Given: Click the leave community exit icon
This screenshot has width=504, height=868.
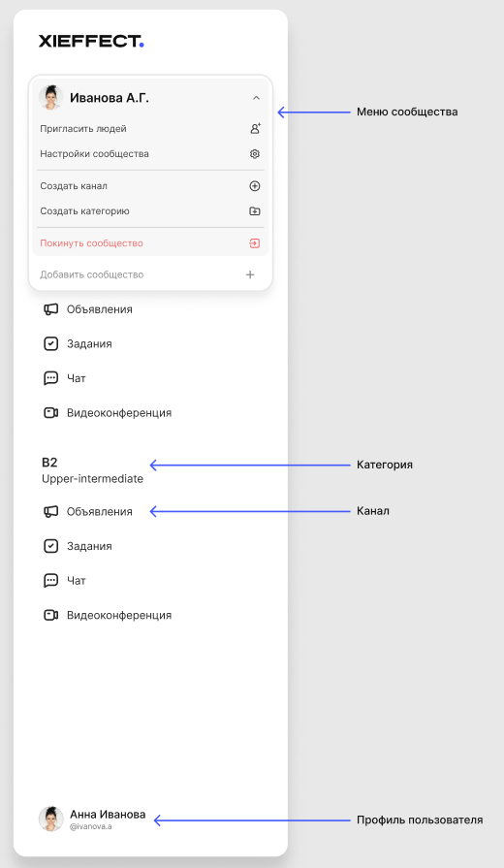Looking at the screenshot, I should tap(255, 243).
